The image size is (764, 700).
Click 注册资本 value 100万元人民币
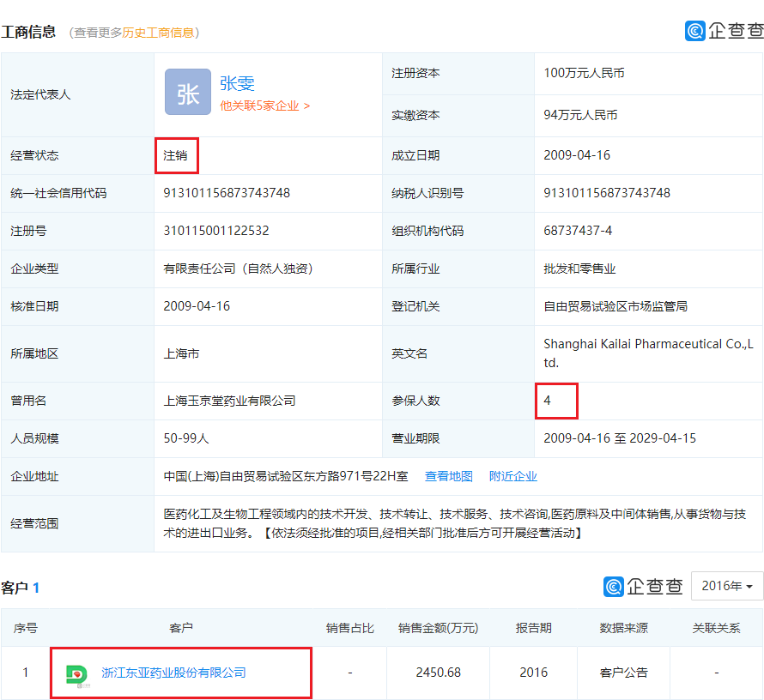pos(584,74)
